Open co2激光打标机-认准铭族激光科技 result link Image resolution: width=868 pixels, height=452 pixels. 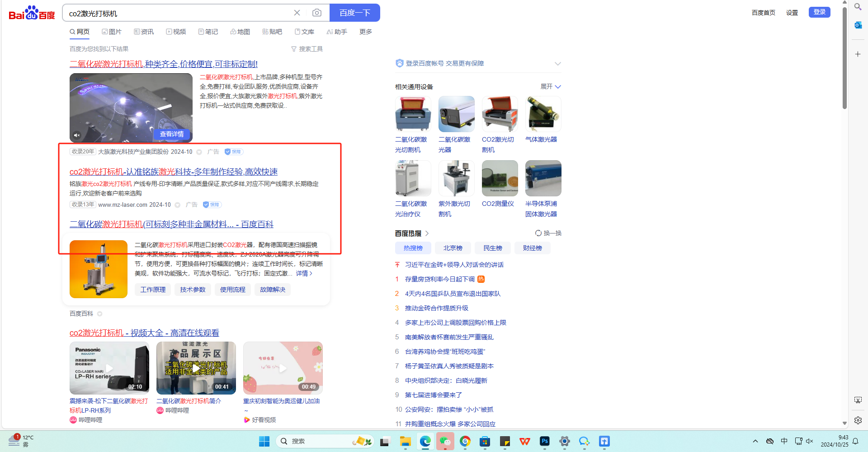174,172
